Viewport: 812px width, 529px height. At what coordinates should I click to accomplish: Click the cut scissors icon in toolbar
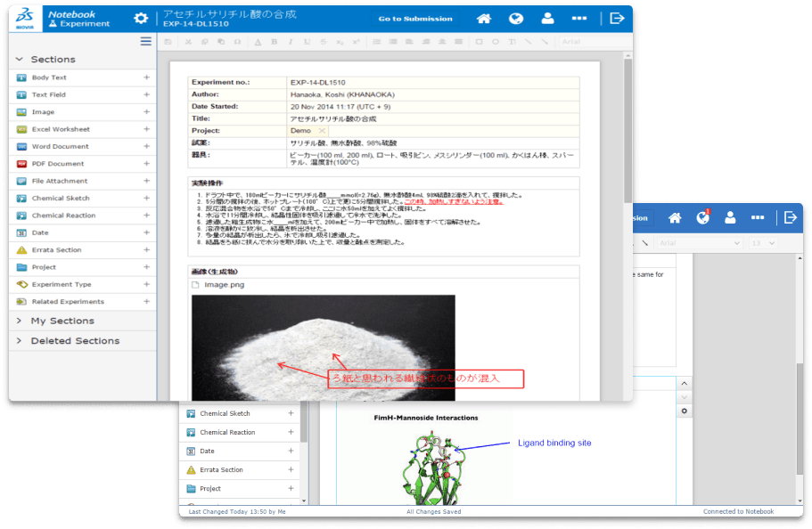click(x=188, y=41)
